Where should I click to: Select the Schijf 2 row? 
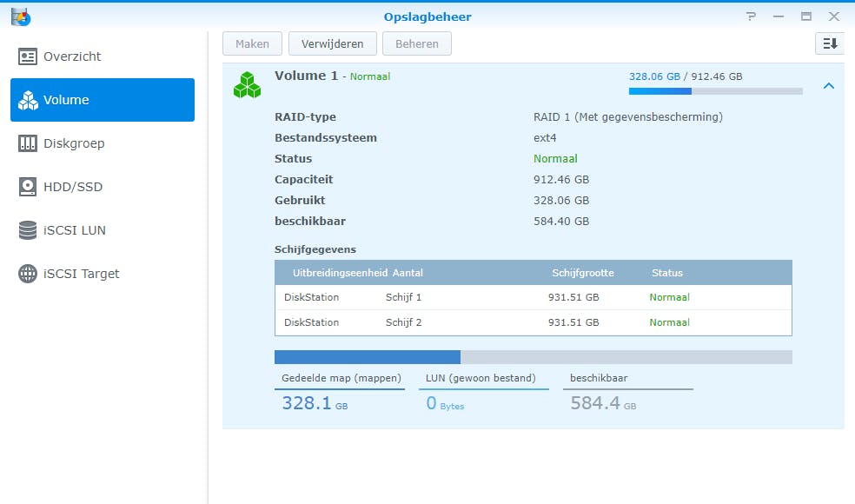(534, 322)
